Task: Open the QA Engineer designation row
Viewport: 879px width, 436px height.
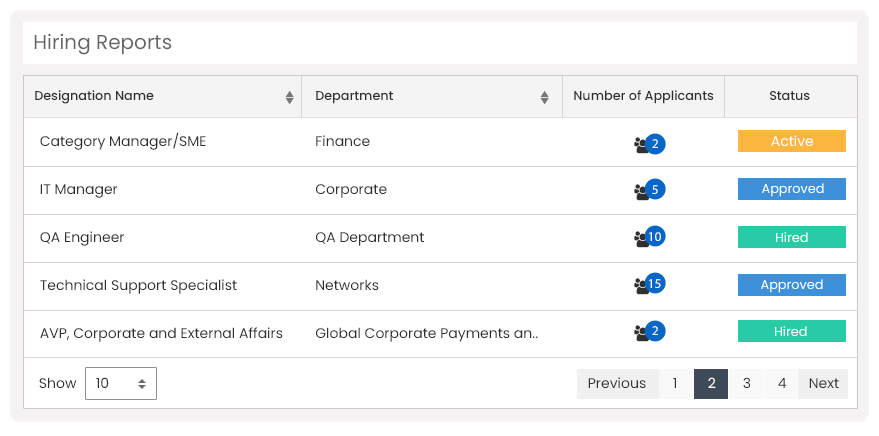Action: [440, 238]
